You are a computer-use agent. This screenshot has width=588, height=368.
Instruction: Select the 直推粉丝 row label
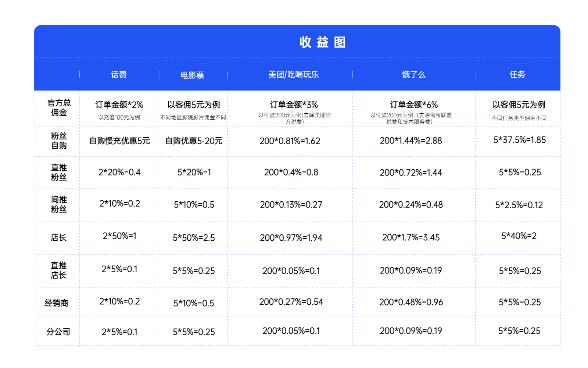[x=59, y=172]
